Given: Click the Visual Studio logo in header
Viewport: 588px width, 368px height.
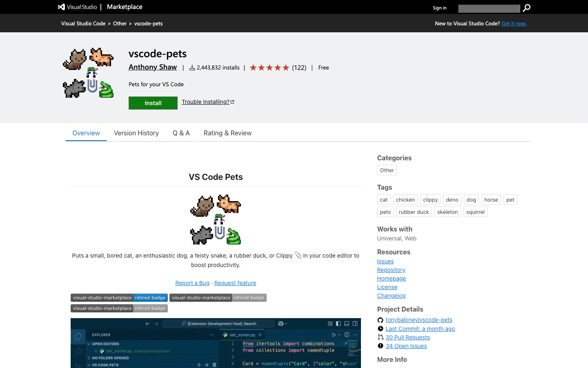Looking at the screenshot, I should 78,7.
